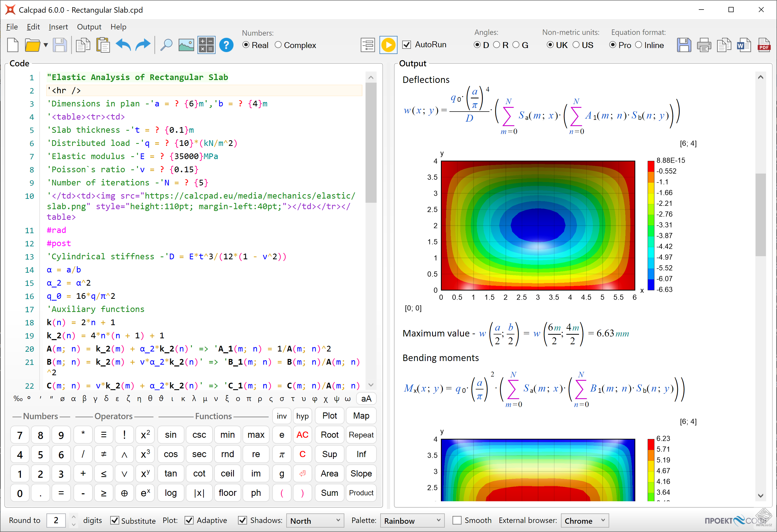Open the External browser Chrome dropdown

pyautogui.click(x=584, y=521)
